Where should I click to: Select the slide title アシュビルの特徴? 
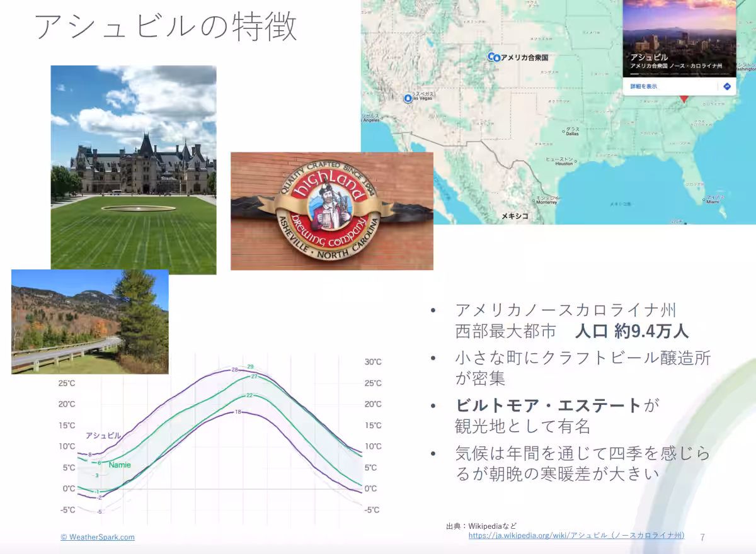pyautogui.click(x=165, y=28)
